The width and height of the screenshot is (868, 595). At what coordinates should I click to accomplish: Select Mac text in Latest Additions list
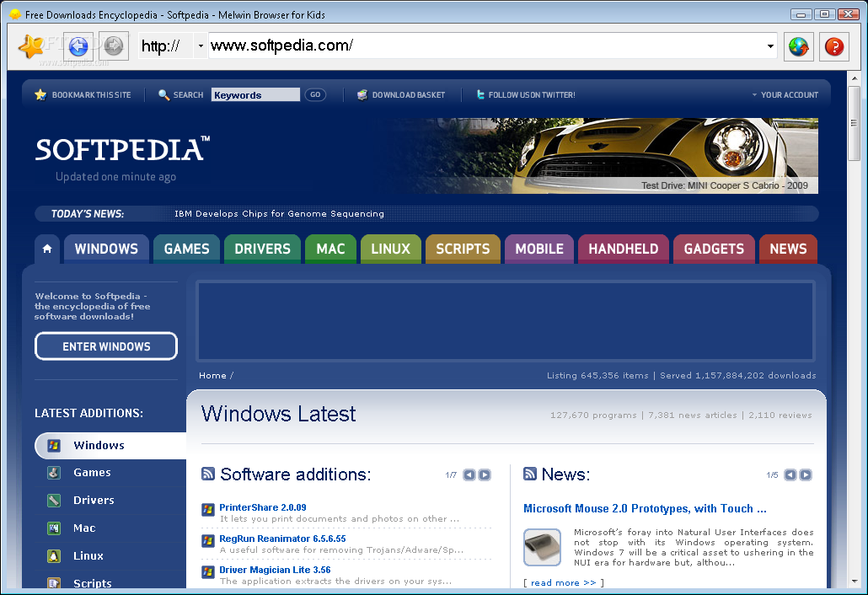(84, 528)
